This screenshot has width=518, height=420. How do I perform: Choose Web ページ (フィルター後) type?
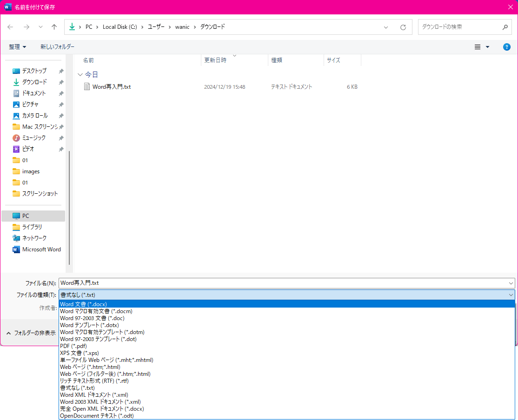pos(287,374)
